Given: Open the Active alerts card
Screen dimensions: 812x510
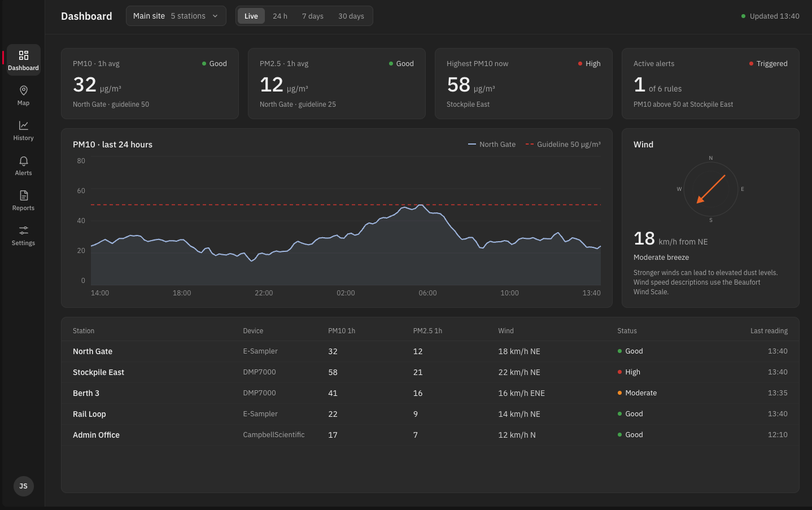Looking at the screenshot, I should (710, 84).
